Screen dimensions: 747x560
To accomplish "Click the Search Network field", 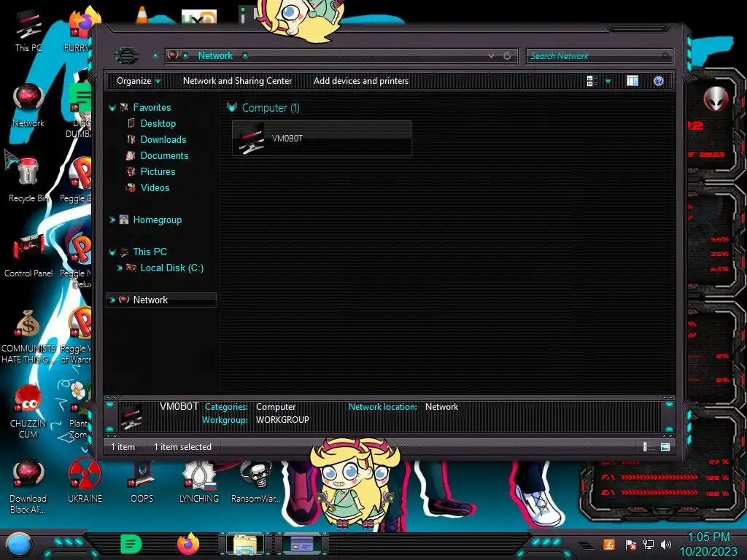I will coord(600,56).
